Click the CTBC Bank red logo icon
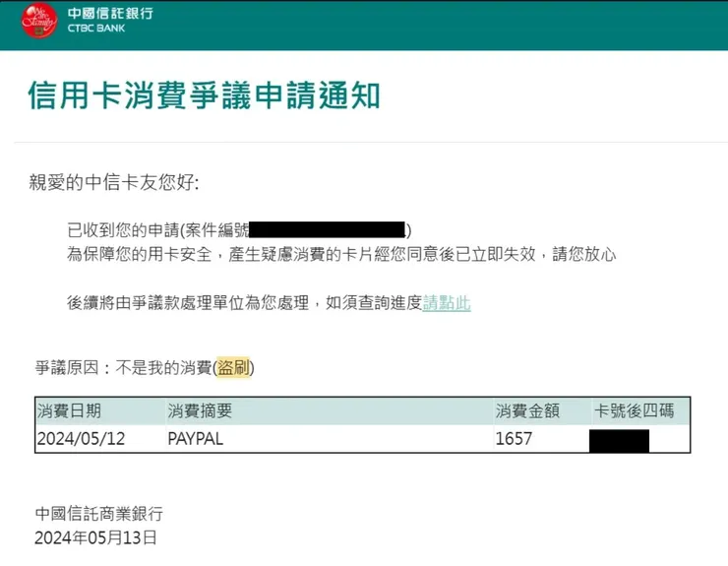 (39, 21)
